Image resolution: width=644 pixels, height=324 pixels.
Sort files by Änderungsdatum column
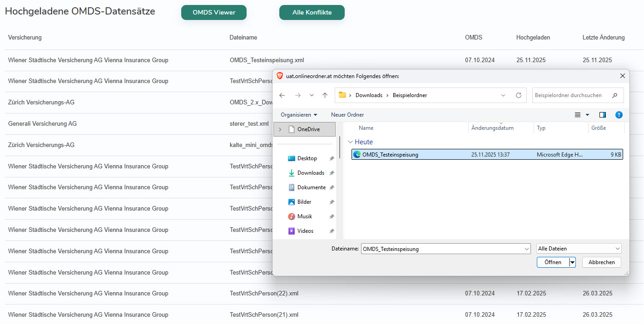point(492,128)
